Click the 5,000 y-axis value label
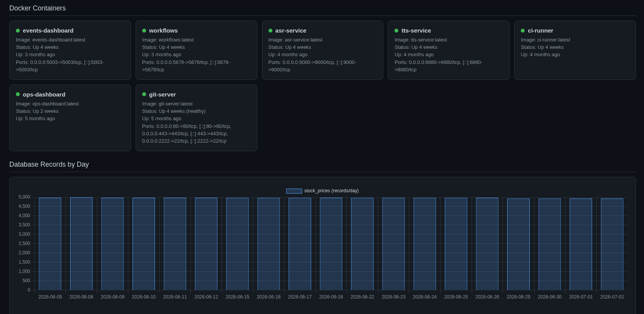 24,197
